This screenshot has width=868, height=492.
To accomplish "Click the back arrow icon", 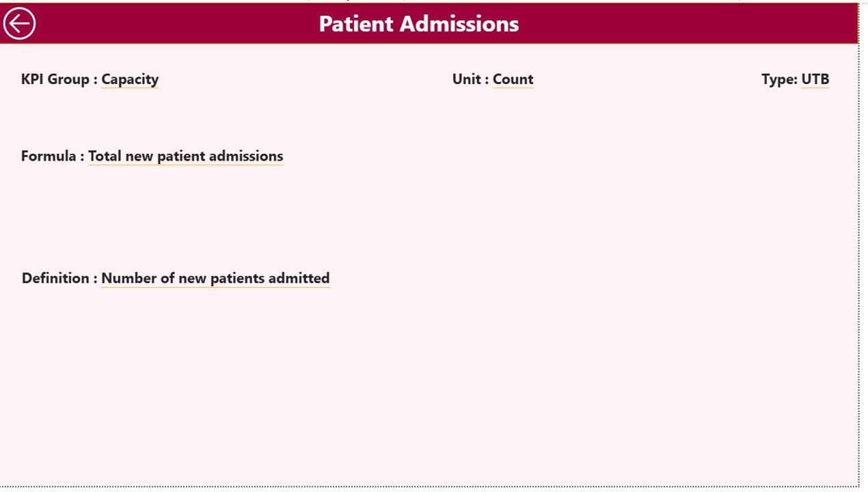I will pos(19,24).
